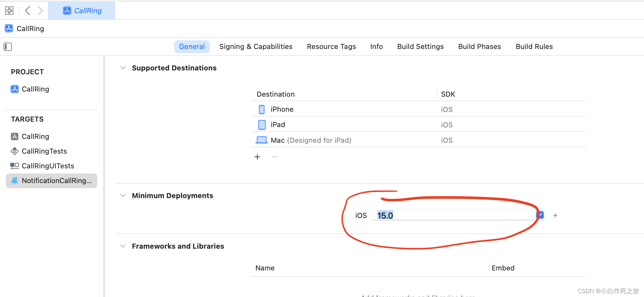Select the iPad destination row

pos(419,124)
